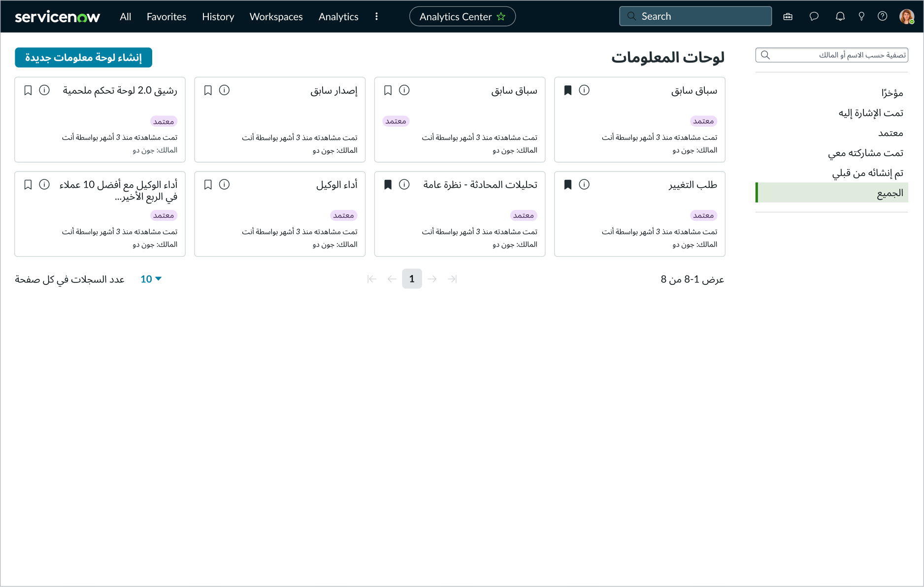Open the records per page dropdown showing 10
Screen dimensions: 924x587
point(150,279)
